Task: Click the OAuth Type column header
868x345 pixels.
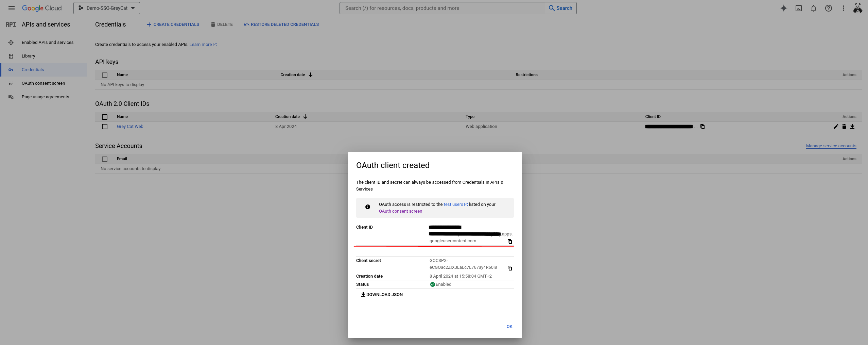Action: click(x=470, y=117)
